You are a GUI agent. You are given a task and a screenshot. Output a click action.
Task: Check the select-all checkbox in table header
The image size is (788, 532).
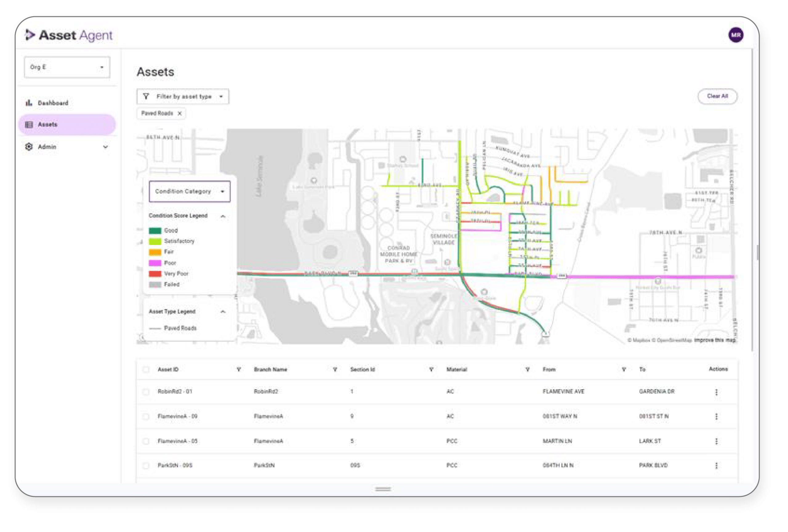point(146,369)
